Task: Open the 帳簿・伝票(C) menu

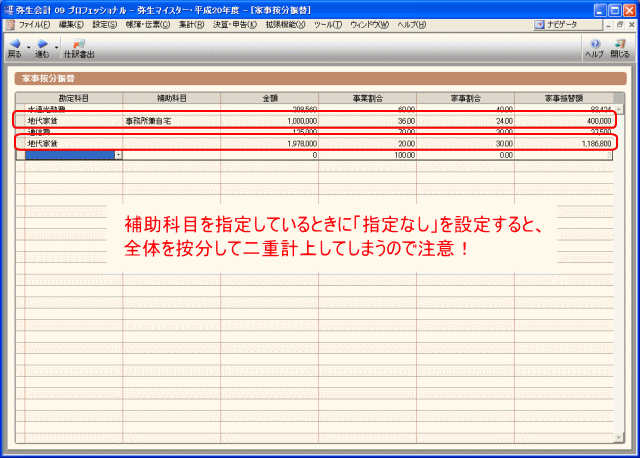Action: [147, 25]
